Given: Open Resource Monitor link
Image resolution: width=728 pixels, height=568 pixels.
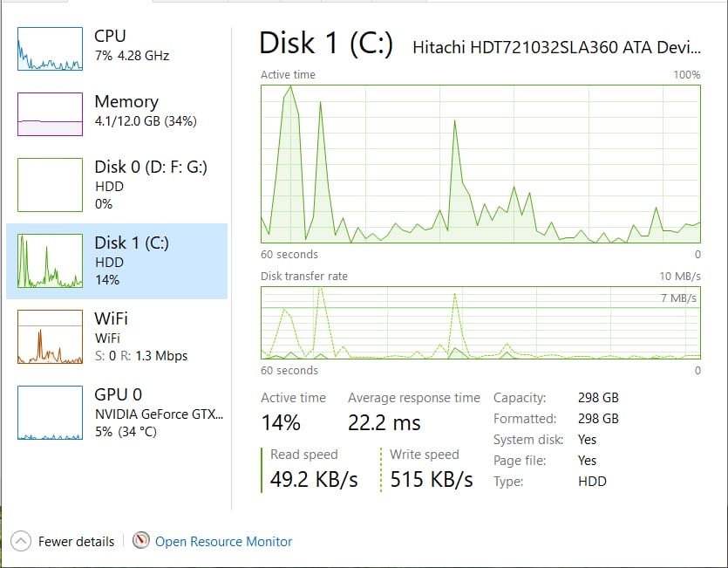Looking at the screenshot, I should pyautogui.click(x=223, y=542).
